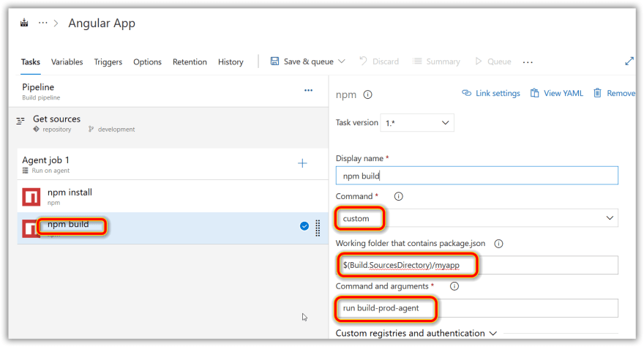Click Link settings
The width and height of the screenshot is (644, 347).
coord(491,93)
